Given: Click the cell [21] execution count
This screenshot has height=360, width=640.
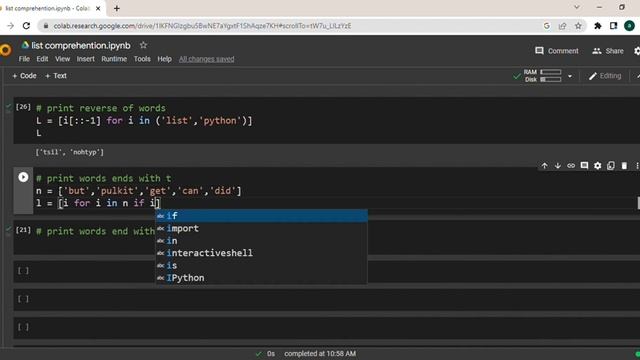Looking at the screenshot, I should tap(23, 230).
